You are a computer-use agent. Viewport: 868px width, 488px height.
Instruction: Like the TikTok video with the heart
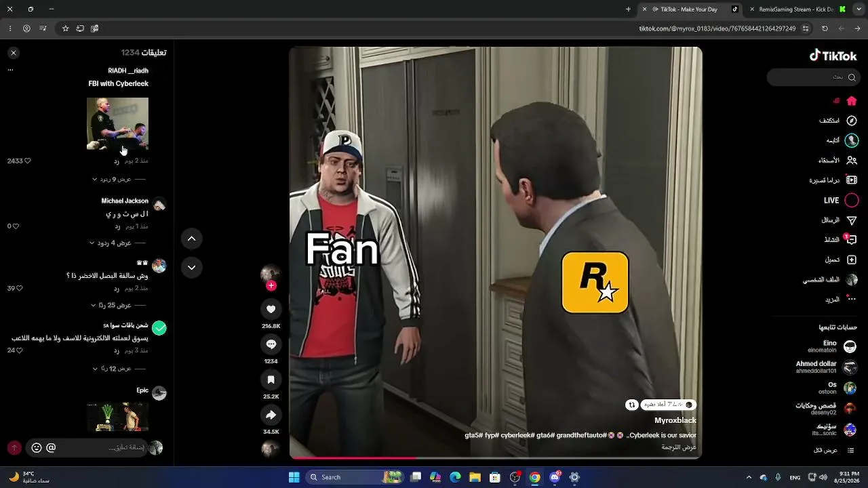coord(271,309)
